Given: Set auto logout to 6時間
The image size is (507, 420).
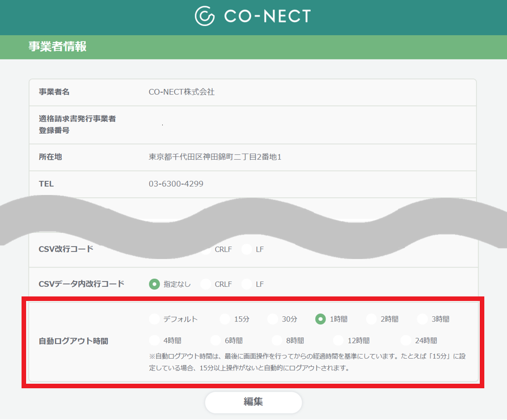Looking at the screenshot, I should pyautogui.click(x=216, y=341).
